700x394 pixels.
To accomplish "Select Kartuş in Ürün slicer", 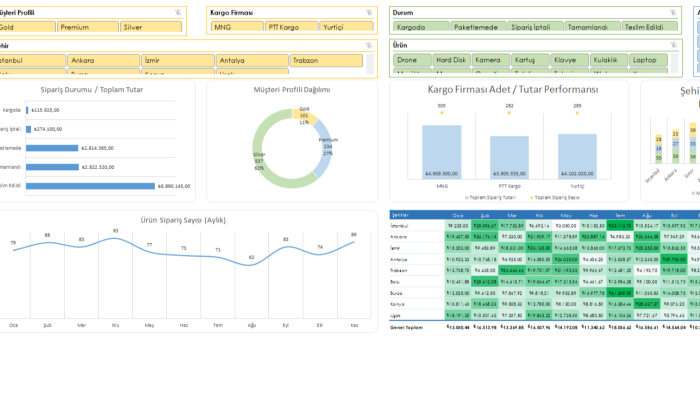I will coord(530,60).
